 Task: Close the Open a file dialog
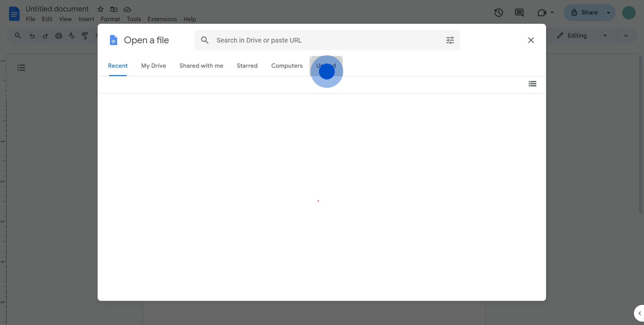click(531, 40)
